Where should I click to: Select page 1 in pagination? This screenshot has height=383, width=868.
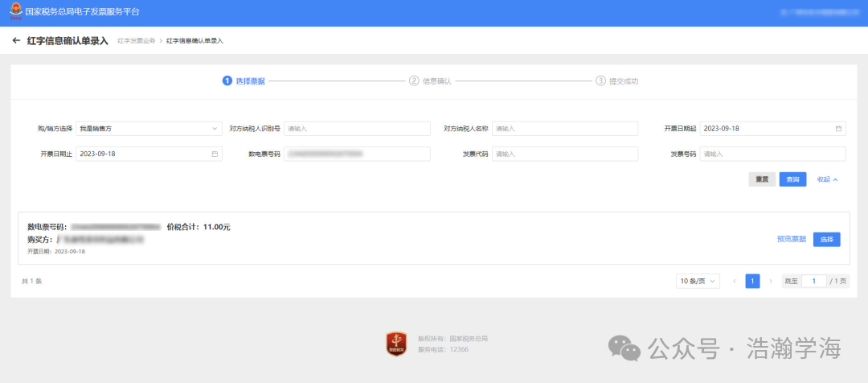752,281
